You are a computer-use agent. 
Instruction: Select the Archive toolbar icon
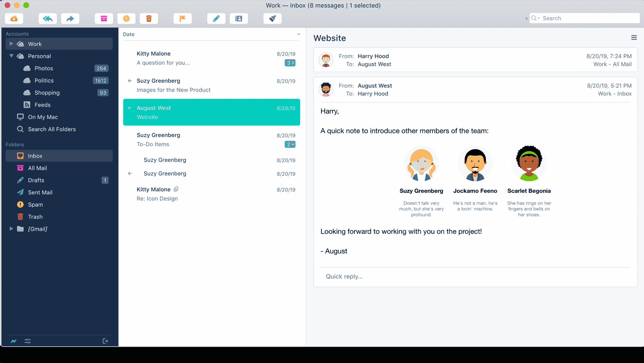(x=104, y=18)
